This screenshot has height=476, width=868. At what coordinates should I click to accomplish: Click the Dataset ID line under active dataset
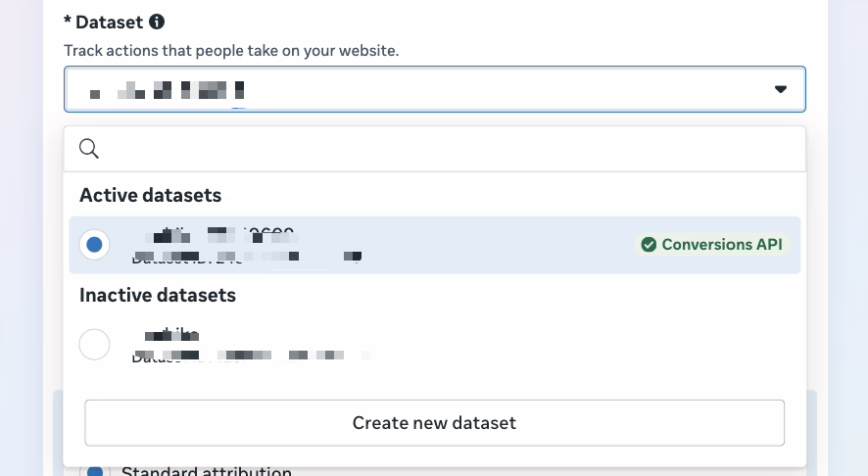coord(245,258)
